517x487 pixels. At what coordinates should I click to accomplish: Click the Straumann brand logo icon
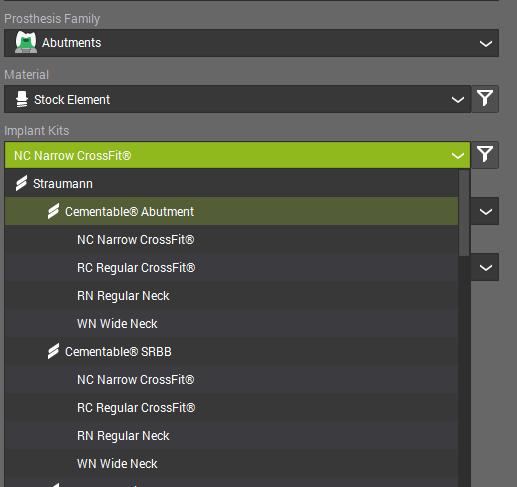21,183
